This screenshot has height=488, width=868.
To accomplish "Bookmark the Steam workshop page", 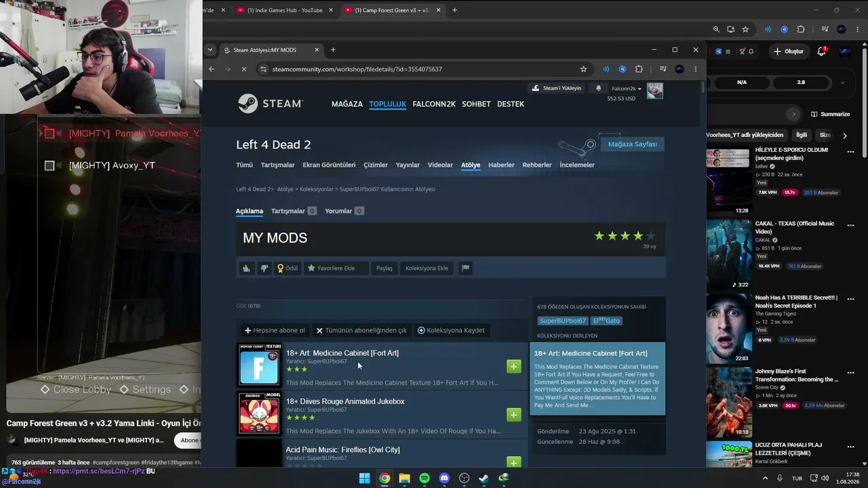I will coord(583,69).
